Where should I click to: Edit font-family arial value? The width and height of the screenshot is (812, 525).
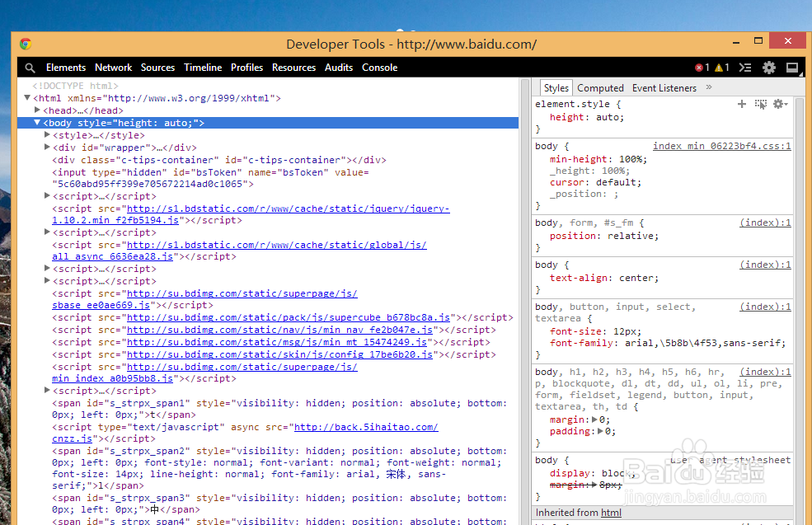702,343
